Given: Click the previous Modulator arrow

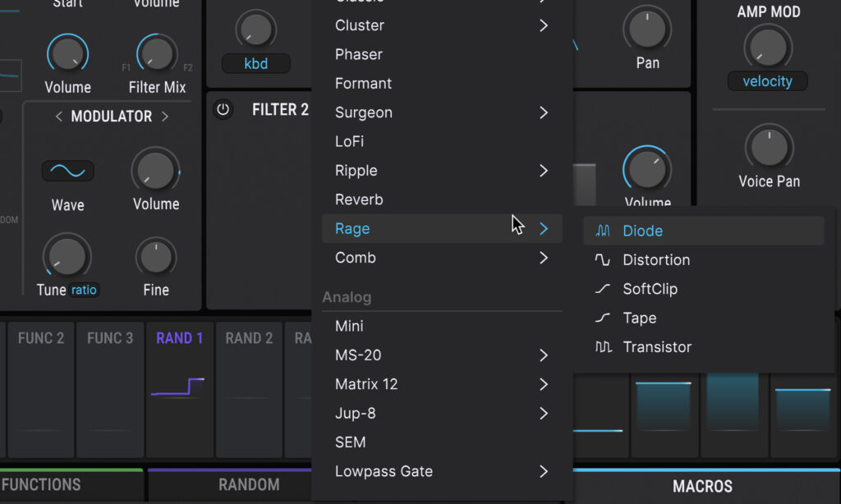Looking at the screenshot, I should click(58, 116).
